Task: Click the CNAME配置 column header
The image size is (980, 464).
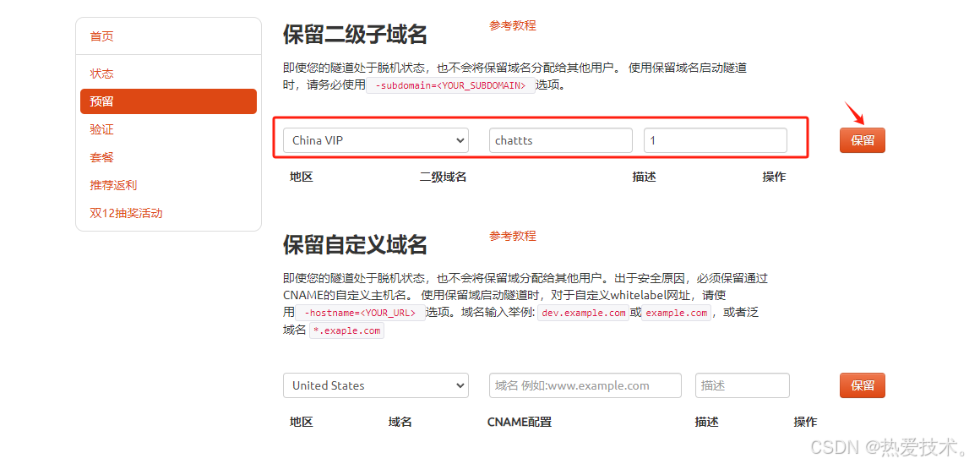Action: pyautogui.click(x=520, y=422)
